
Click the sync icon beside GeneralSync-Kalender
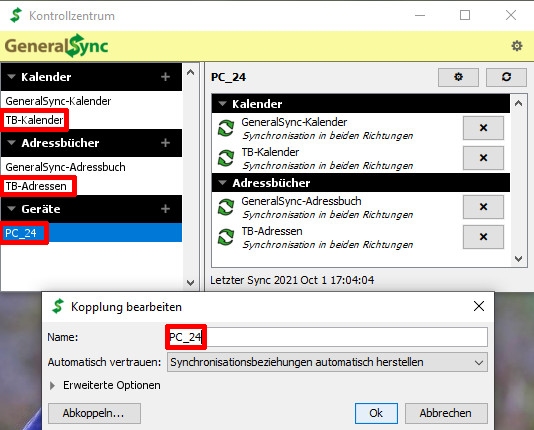(226, 128)
